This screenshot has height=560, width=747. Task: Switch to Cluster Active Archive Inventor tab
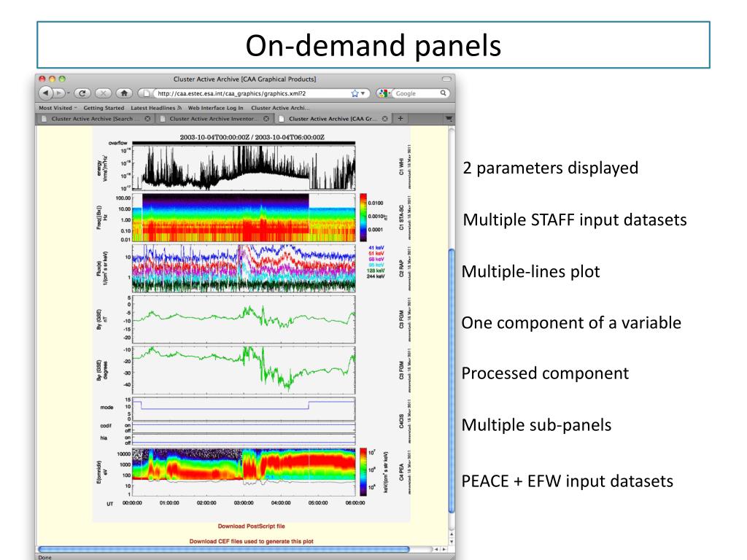coord(214,119)
